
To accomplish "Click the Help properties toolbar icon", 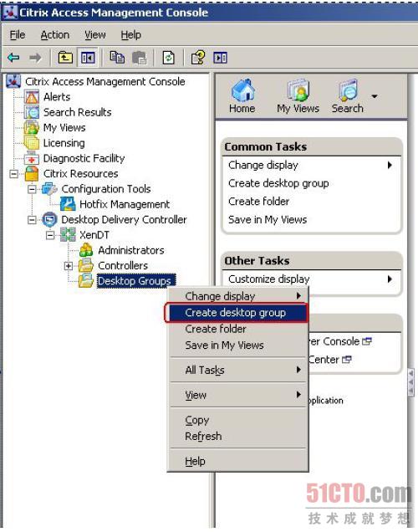I will pos(198,58).
